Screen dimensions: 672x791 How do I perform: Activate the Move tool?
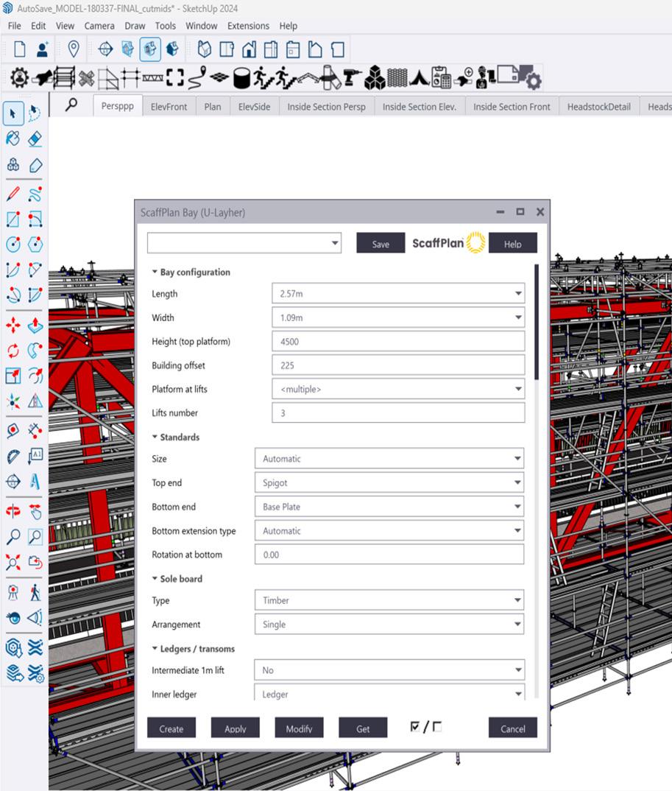point(13,326)
